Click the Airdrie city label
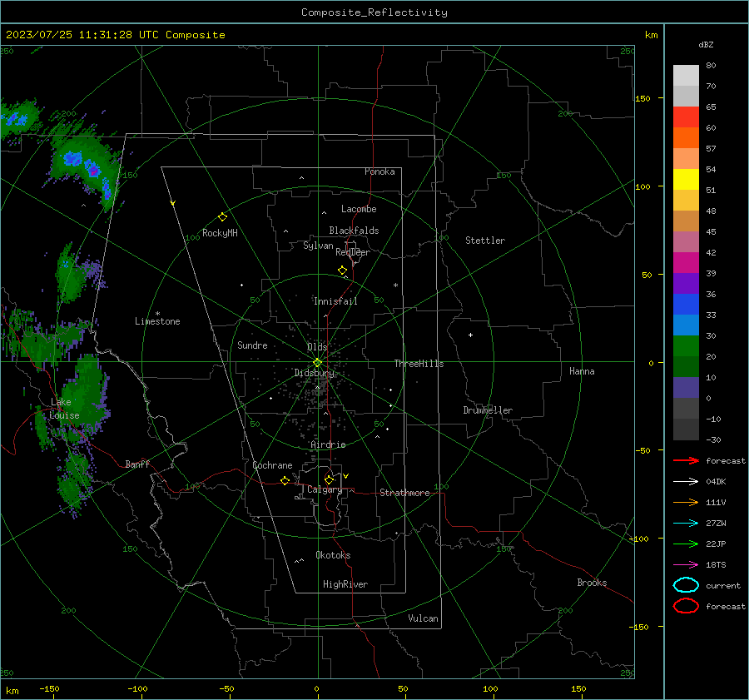 click(328, 444)
